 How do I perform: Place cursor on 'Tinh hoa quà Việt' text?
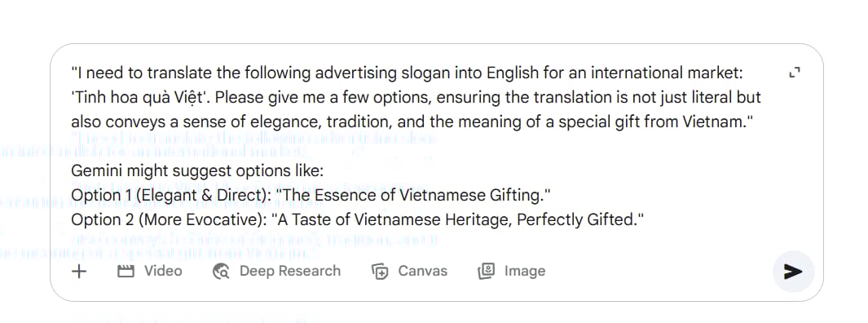140,98
